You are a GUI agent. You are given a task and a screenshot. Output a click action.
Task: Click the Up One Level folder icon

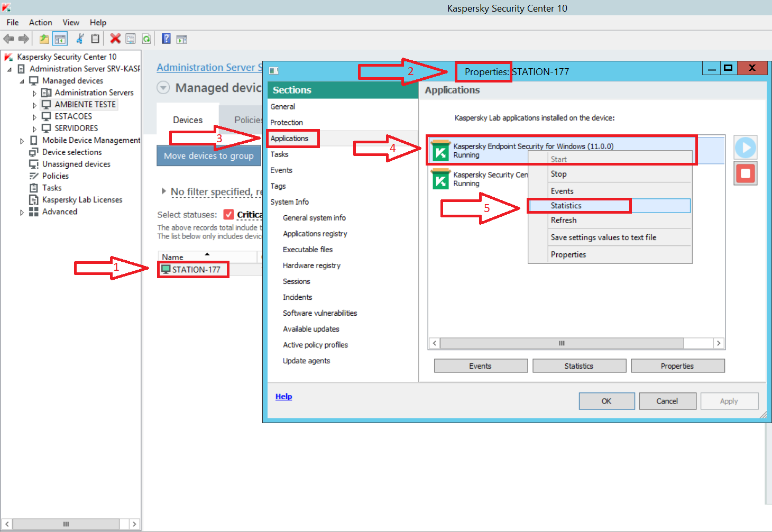pyautogui.click(x=44, y=39)
